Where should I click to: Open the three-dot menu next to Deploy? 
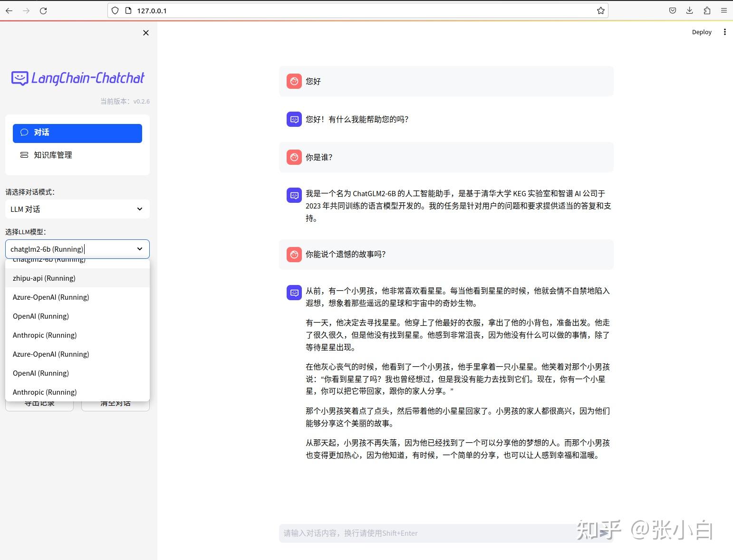click(724, 32)
